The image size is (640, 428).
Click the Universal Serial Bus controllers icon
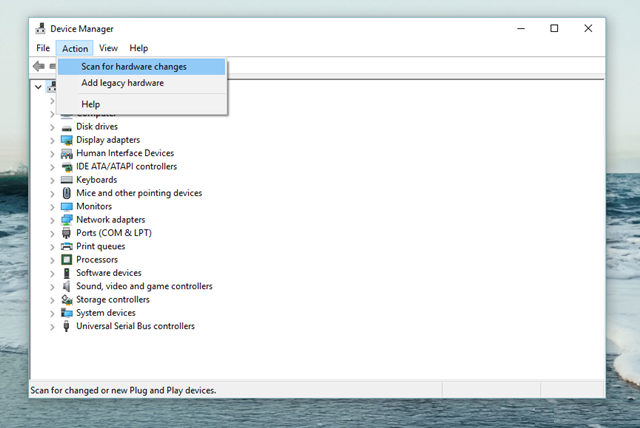(67, 326)
